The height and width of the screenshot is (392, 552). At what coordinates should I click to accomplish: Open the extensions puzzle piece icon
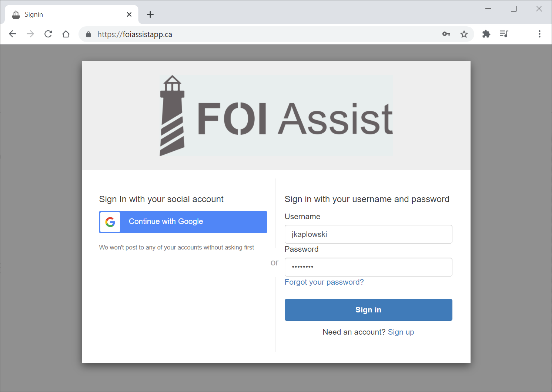486,34
